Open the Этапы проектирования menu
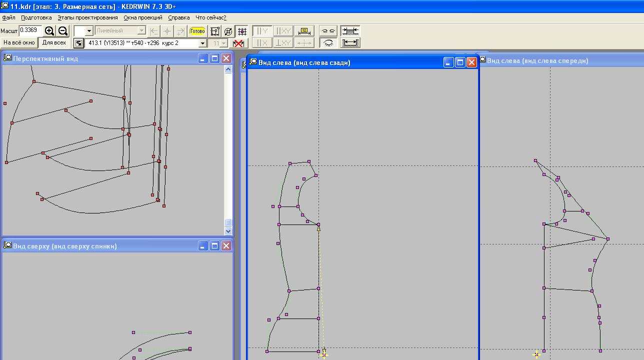The height and width of the screenshot is (360, 644). pos(87,17)
